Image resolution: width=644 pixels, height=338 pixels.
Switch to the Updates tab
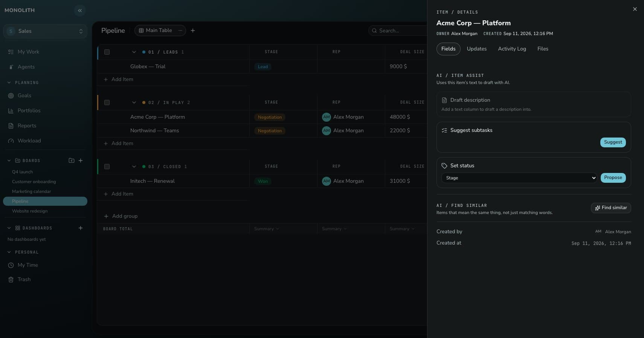[x=477, y=49]
